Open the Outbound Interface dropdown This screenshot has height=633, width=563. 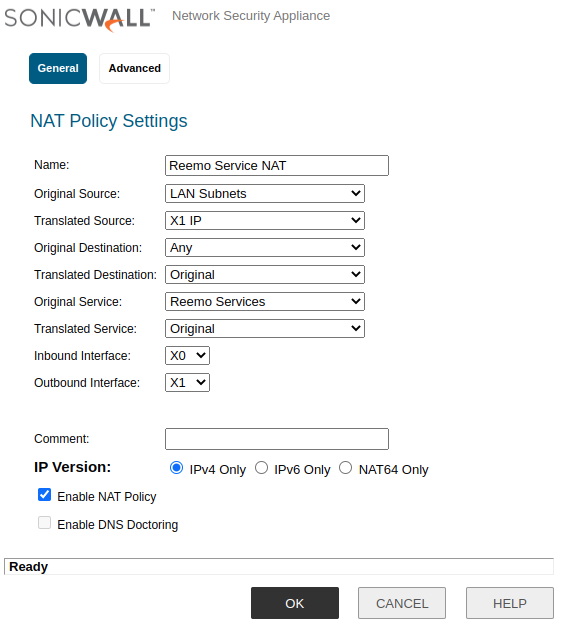tap(187, 383)
